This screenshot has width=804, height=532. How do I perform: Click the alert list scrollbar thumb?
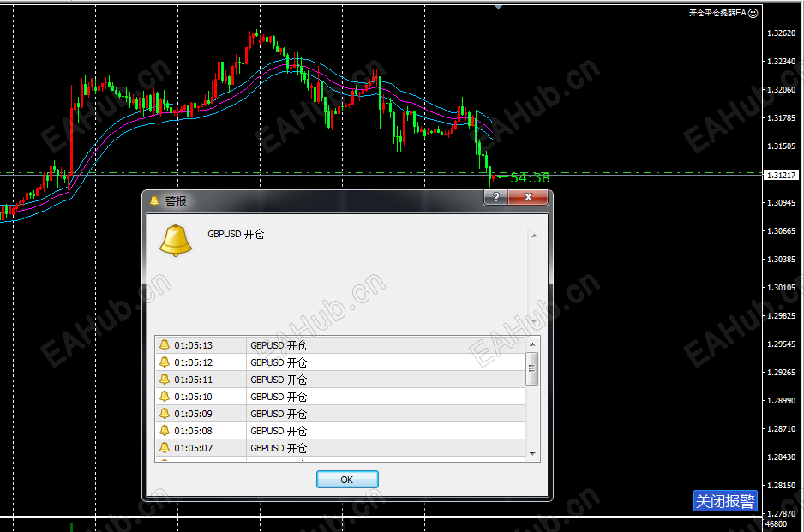[x=532, y=368]
